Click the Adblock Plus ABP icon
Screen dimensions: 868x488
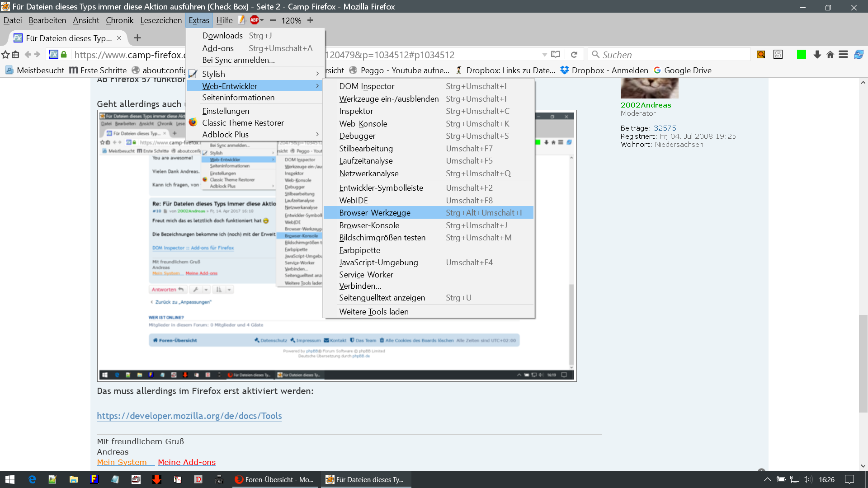(x=254, y=20)
